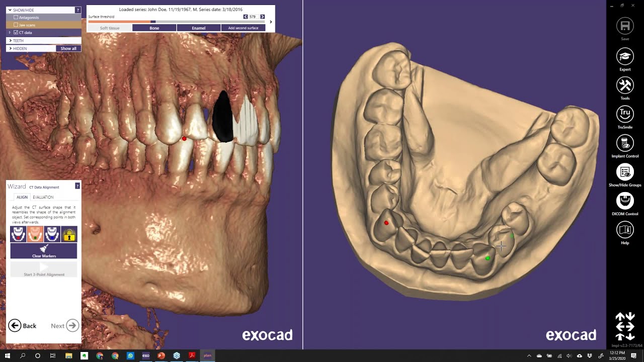Open the Help icon in the sidebar

625,230
